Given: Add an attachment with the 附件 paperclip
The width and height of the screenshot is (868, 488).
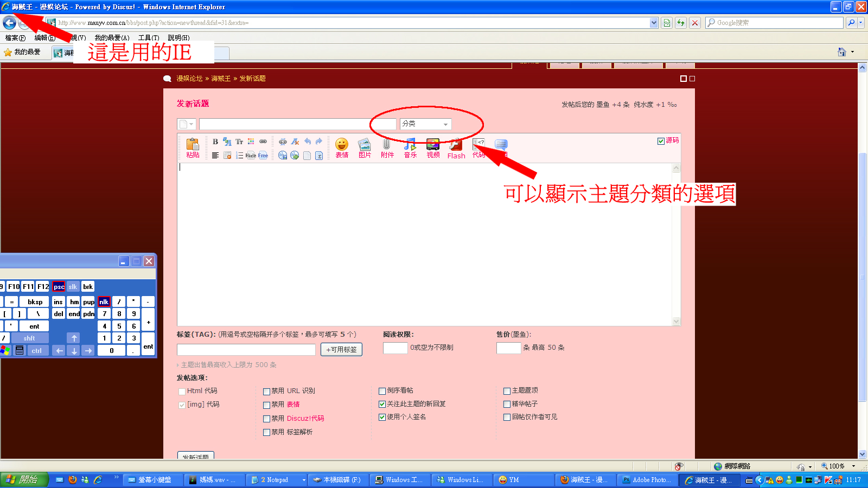Looking at the screenshot, I should 387,147.
